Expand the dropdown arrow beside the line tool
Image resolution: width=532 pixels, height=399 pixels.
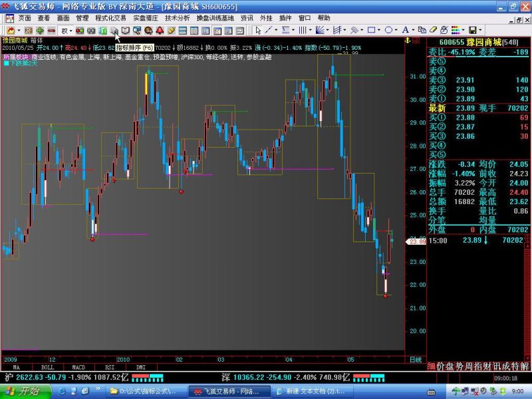[276, 31]
